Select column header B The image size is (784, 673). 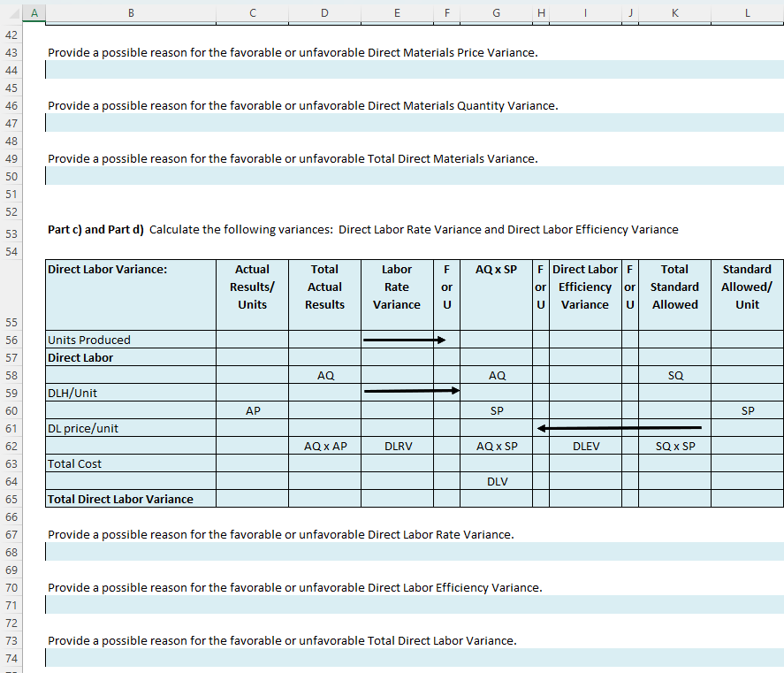tap(131, 12)
